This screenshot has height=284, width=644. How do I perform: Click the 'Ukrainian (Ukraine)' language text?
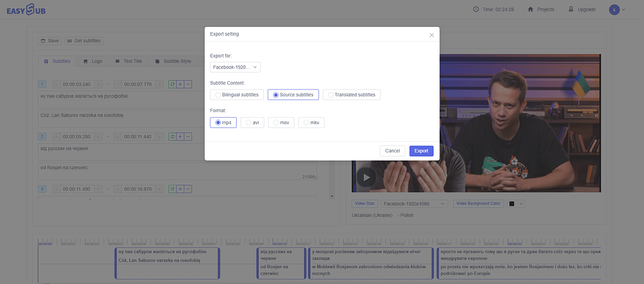coord(372,215)
